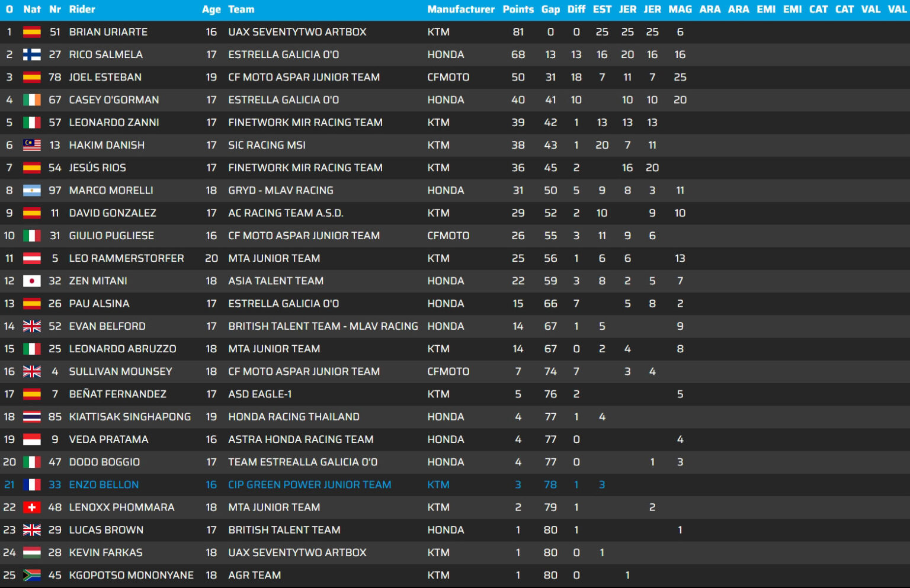
Task: Open the CIP Green Power Junior Team link
Action: click(309, 485)
